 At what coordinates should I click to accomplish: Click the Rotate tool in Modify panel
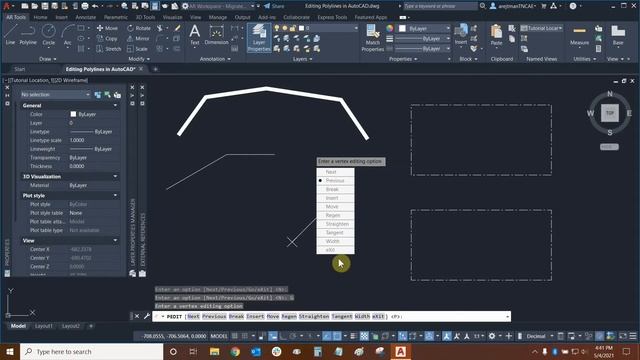[139, 28]
